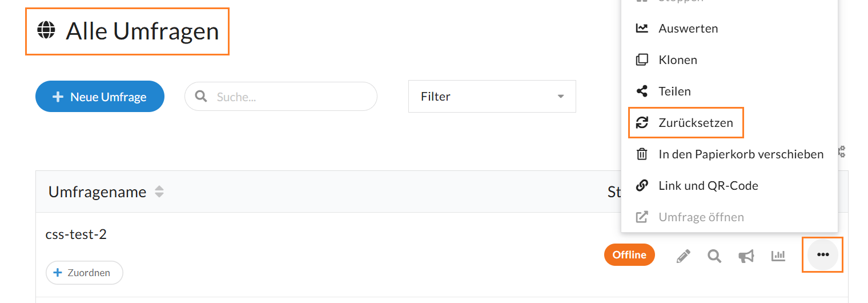Open the Filter dropdown
This screenshot has height=303, width=868.
pos(492,97)
